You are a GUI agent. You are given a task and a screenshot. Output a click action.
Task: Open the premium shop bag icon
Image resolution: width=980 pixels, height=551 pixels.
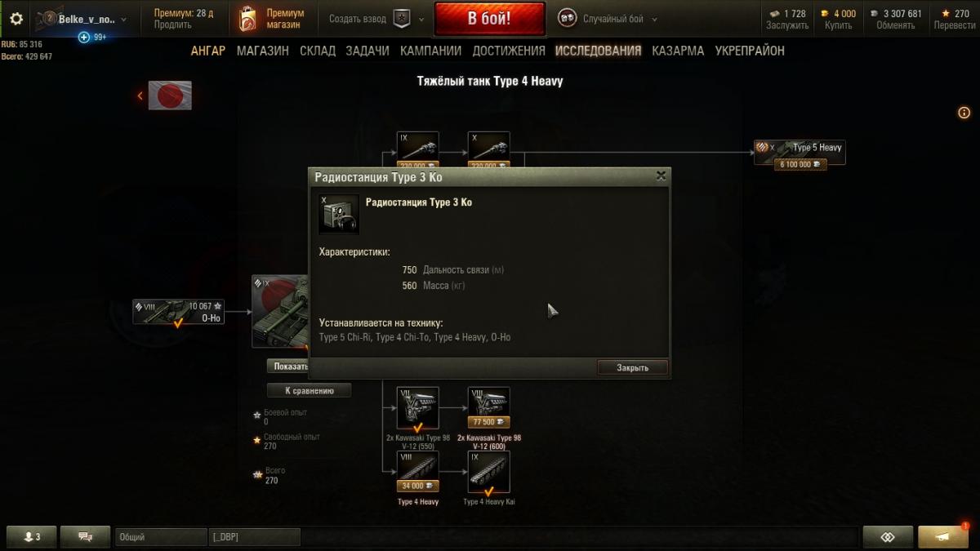247,19
